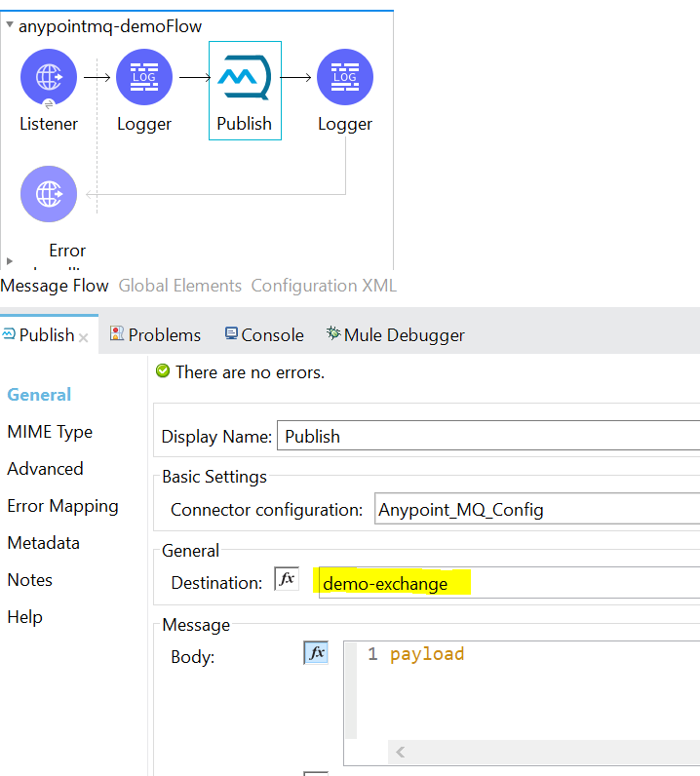Select the Anypoint MQ Publish icon
The height and width of the screenshot is (776, 700).
pyautogui.click(x=245, y=77)
